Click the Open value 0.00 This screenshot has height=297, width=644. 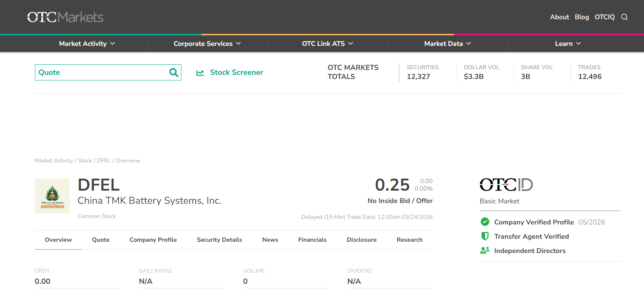point(42,281)
